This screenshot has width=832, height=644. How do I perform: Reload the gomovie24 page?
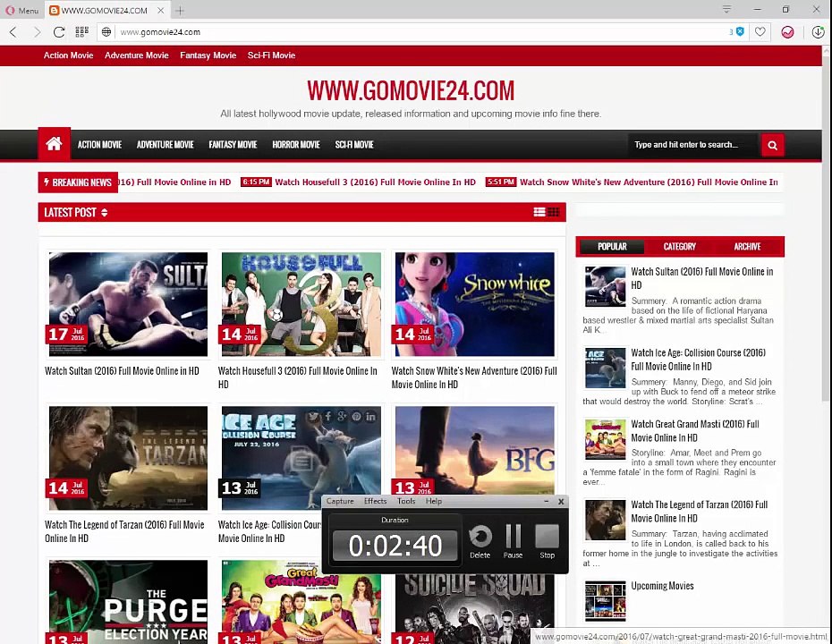59,32
